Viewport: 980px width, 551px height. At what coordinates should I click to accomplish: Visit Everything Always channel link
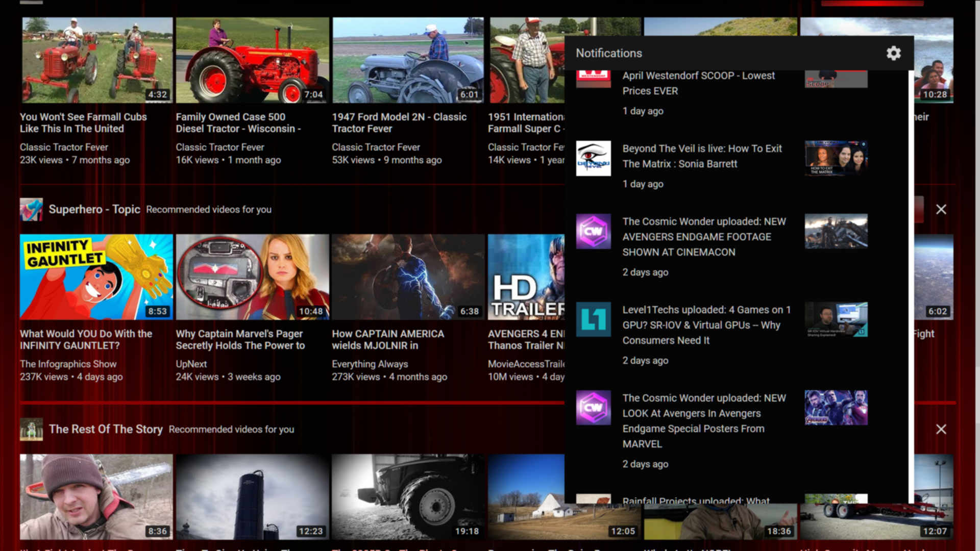(x=370, y=364)
